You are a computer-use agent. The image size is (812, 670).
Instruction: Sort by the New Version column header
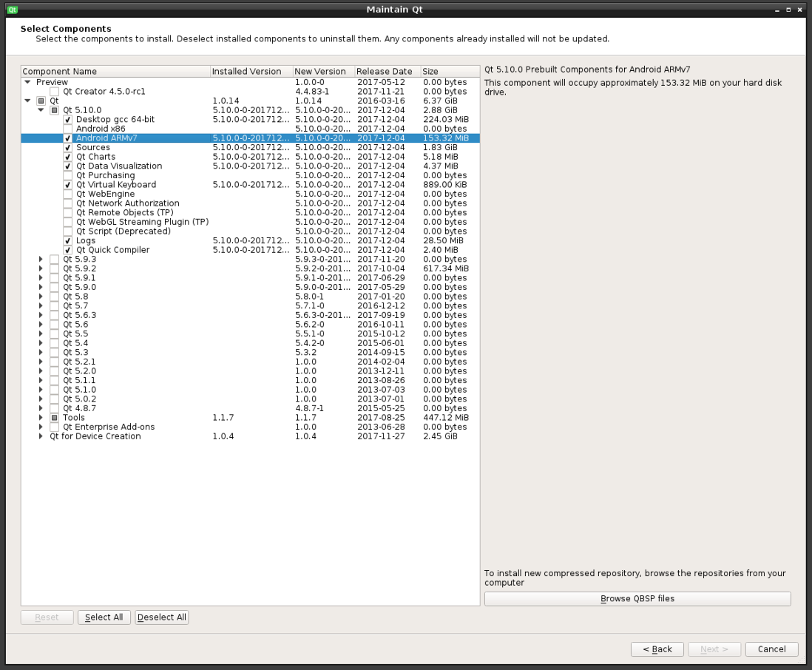[324, 72]
